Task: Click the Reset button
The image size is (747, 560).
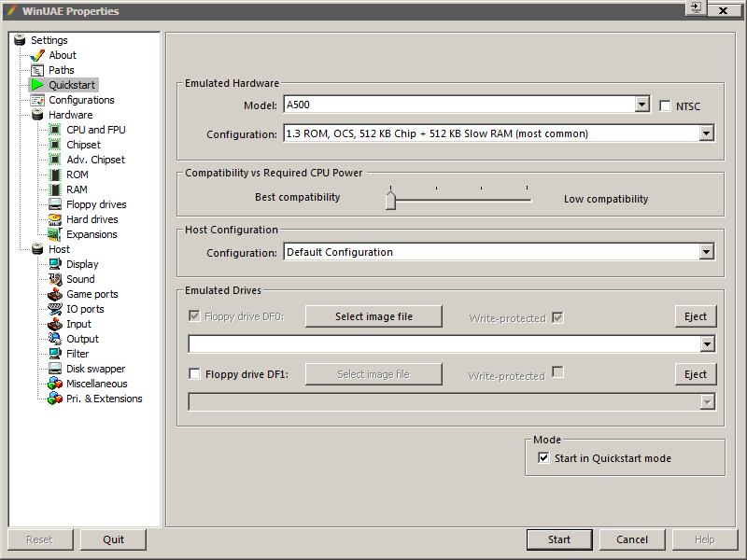Action: [x=39, y=539]
